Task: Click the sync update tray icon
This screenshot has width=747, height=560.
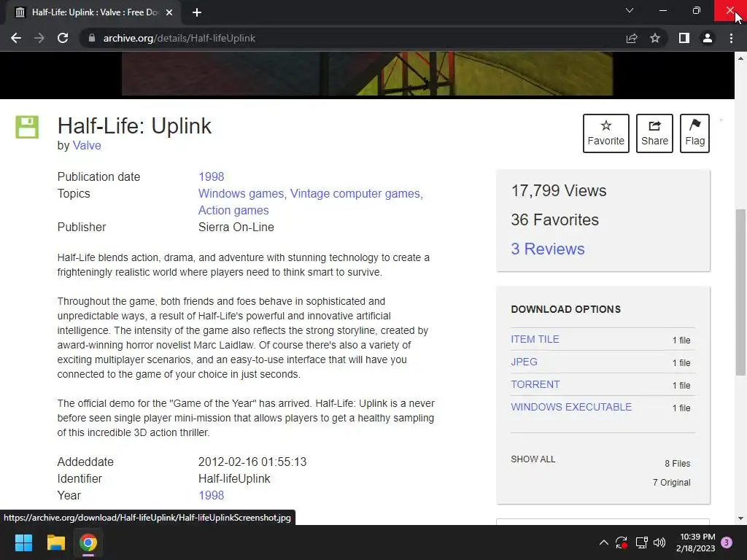Action: point(622,542)
